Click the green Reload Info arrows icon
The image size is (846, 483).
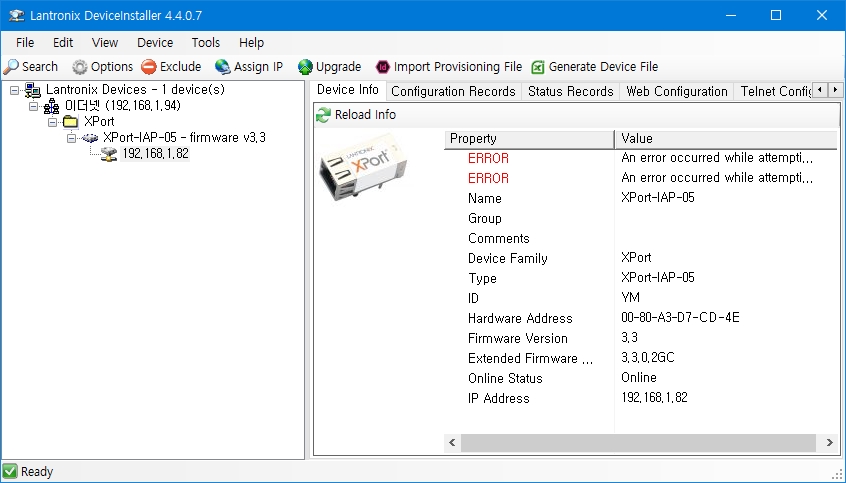click(324, 115)
